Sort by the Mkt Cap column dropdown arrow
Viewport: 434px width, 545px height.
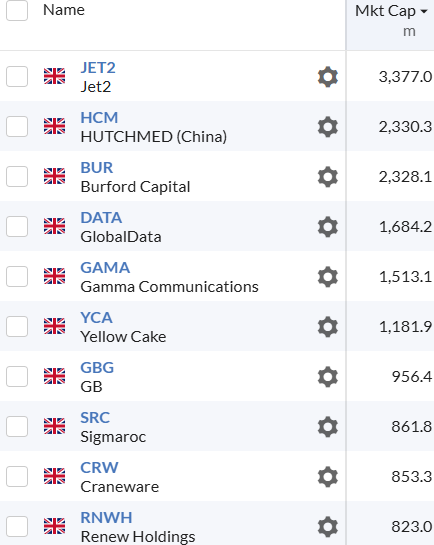pyautogui.click(x=424, y=11)
